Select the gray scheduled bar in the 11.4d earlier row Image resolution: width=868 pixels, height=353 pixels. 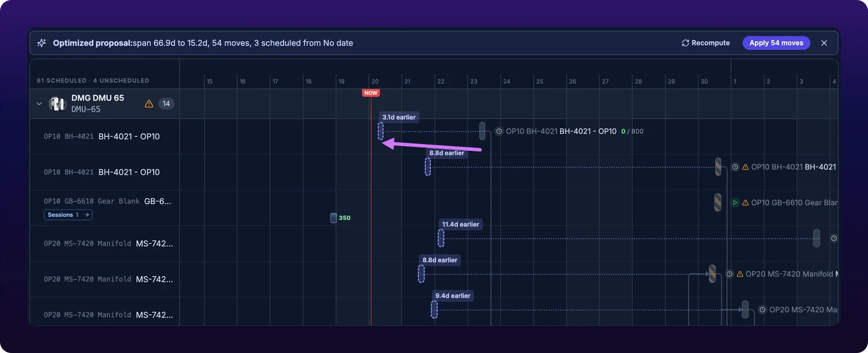(817, 238)
